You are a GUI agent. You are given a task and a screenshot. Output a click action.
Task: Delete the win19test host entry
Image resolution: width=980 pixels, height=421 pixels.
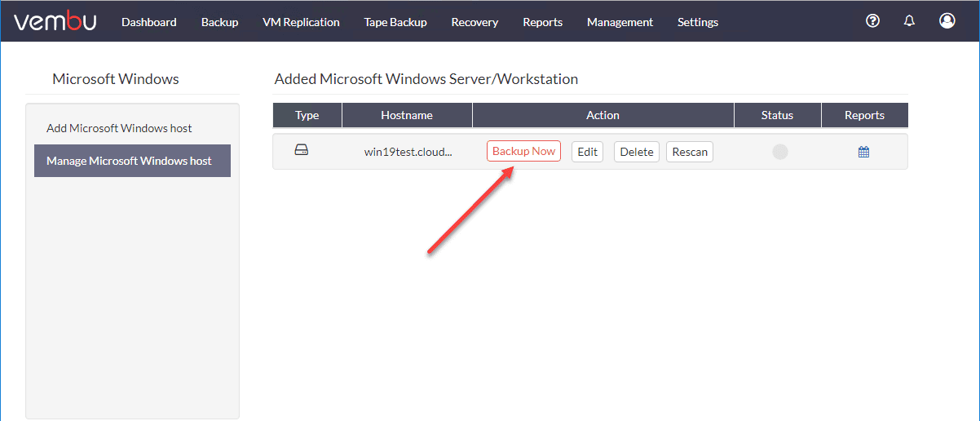(x=637, y=152)
